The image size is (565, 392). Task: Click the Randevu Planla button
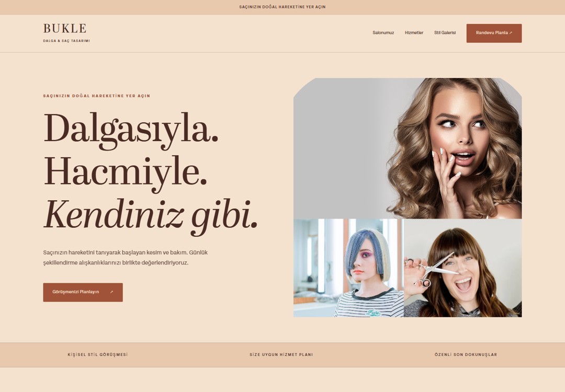494,33
